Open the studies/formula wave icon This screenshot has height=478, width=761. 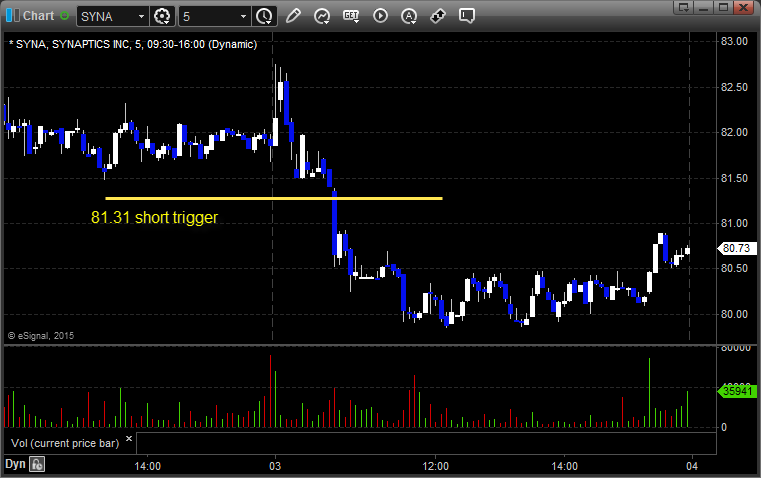[322, 16]
